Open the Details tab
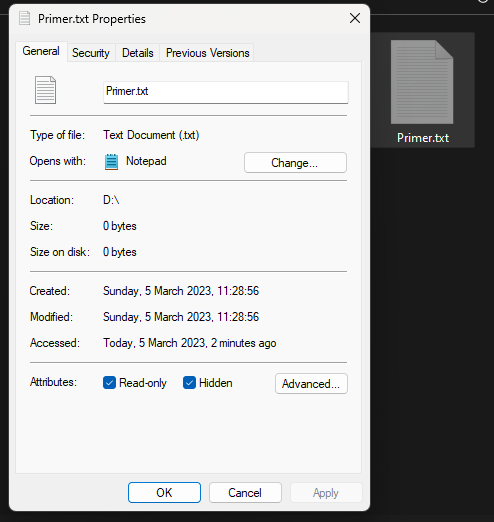The image size is (494, 522). click(x=138, y=53)
